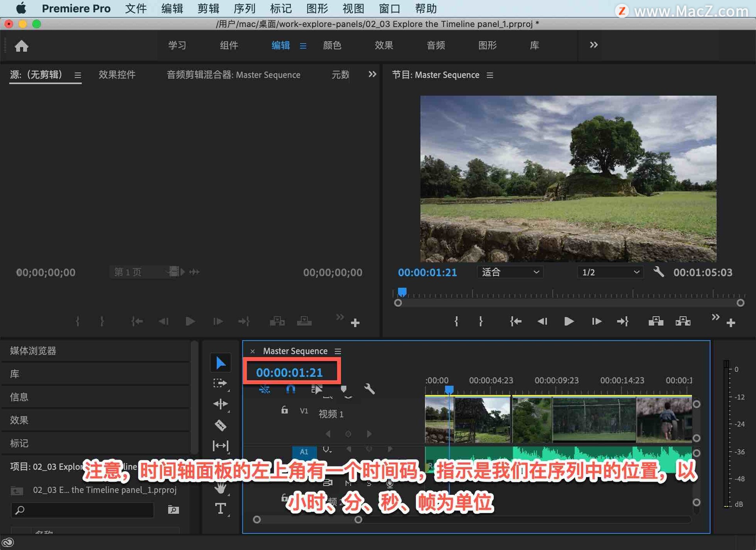
Task: Switch to the 音频 workspace
Action: (x=435, y=45)
